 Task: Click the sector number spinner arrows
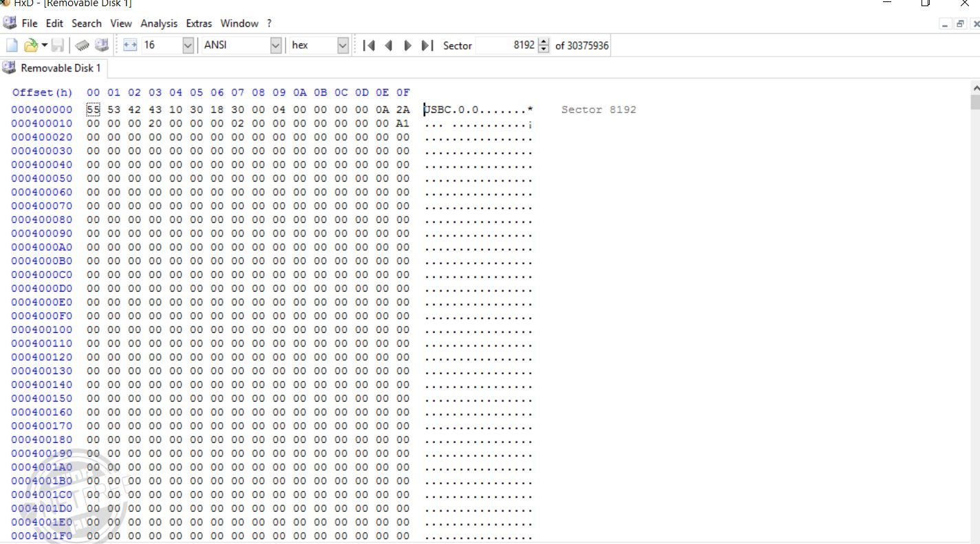544,45
